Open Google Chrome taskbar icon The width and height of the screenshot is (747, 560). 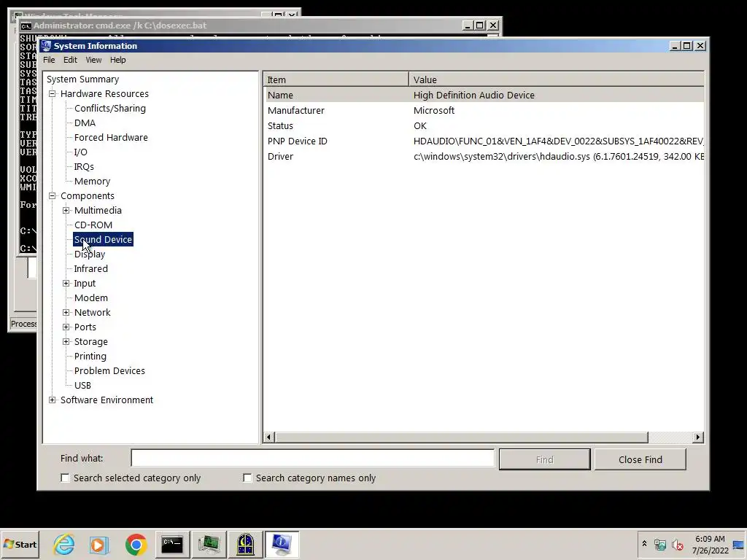(x=136, y=544)
